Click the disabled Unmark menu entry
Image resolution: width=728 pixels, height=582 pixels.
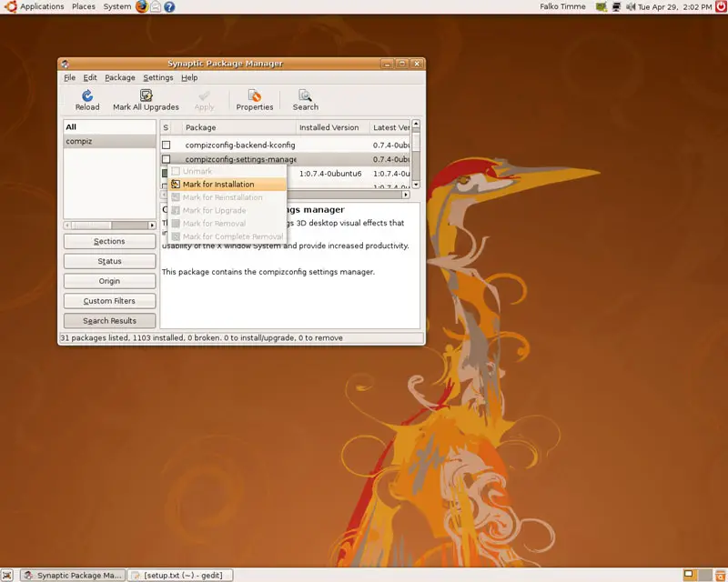(x=227, y=171)
